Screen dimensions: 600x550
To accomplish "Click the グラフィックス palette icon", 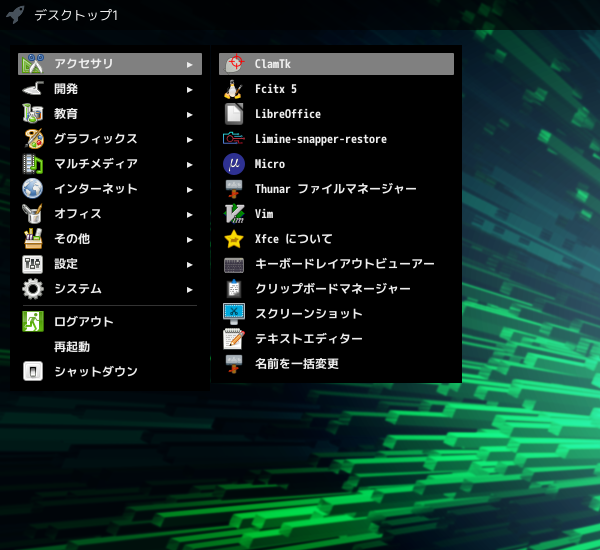I will click(34, 139).
